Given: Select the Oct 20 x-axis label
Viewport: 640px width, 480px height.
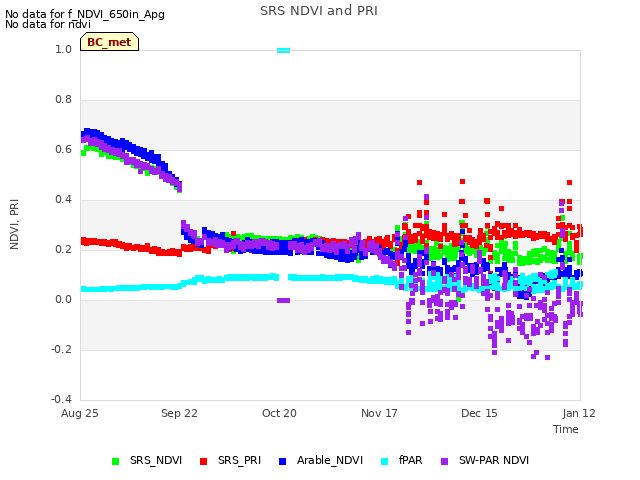Looking at the screenshot, I should click(x=279, y=413).
